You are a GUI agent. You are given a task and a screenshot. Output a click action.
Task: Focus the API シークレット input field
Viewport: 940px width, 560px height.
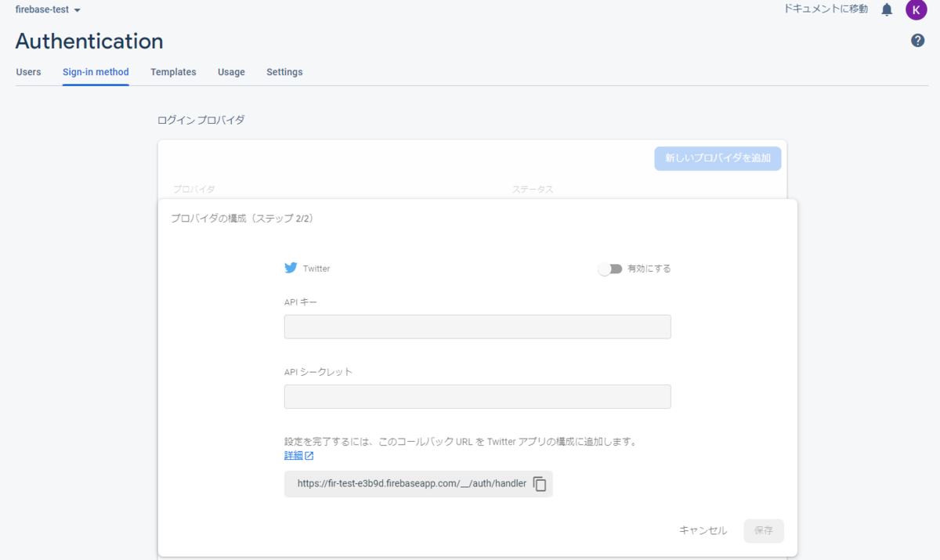(477, 396)
